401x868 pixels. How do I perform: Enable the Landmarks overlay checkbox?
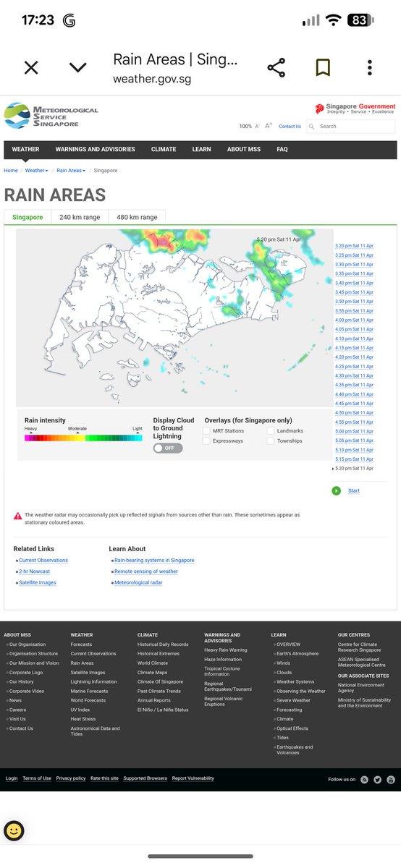pos(271,431)
